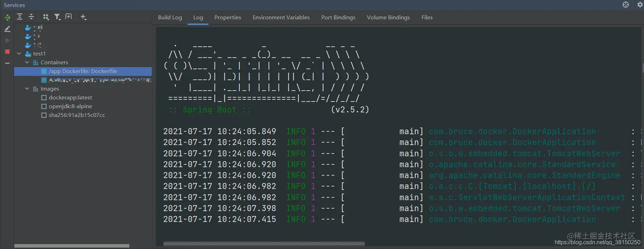
Task: Click log timestamp 2021-07-17 10:24:07.398
Action: [x=220, y=209]
